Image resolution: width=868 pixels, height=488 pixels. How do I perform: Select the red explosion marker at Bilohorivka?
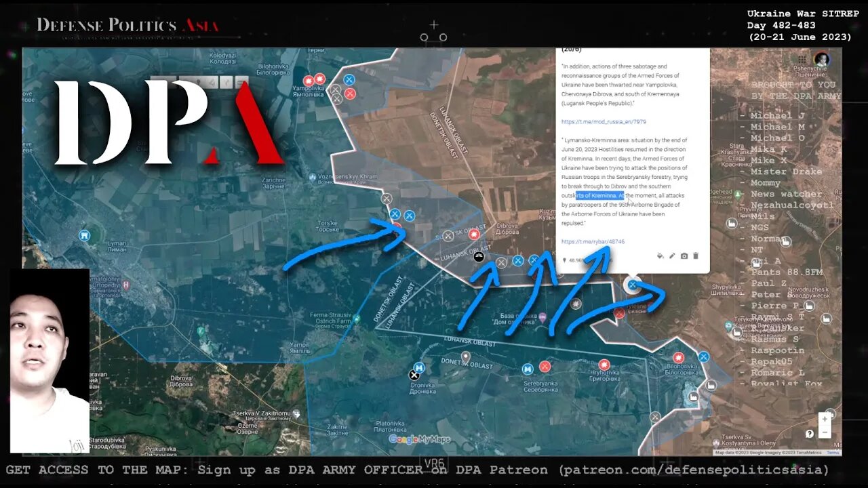tap(678, 357)
